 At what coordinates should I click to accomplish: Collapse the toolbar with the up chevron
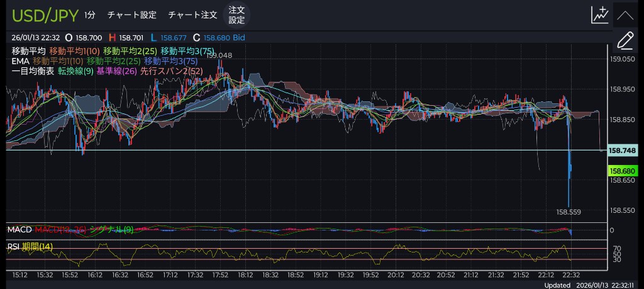[625, 14]
